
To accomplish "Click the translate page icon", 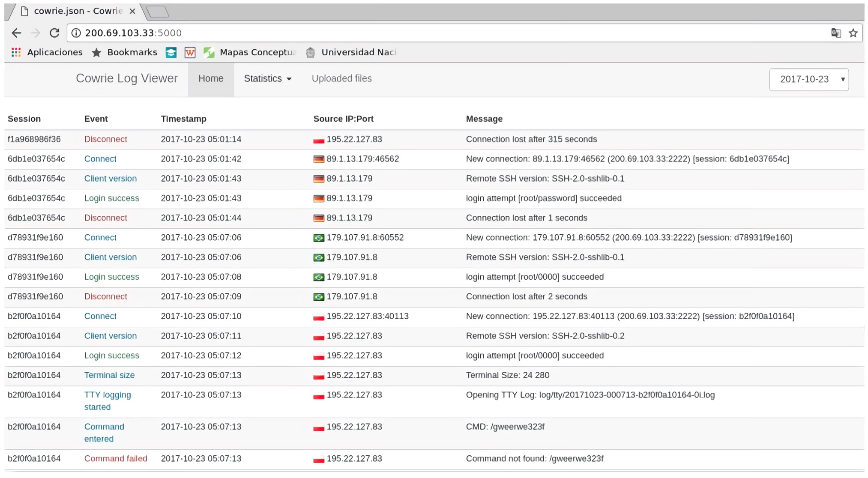I will click(x=835, y=33).
